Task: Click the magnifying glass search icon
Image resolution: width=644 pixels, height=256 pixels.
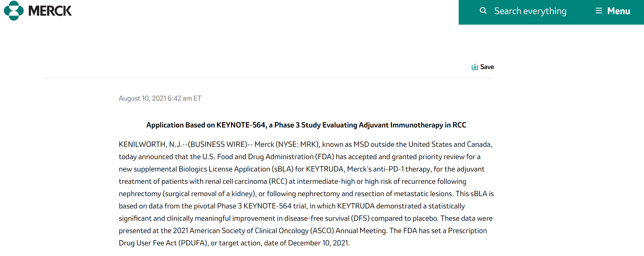Action: point(483,11)
